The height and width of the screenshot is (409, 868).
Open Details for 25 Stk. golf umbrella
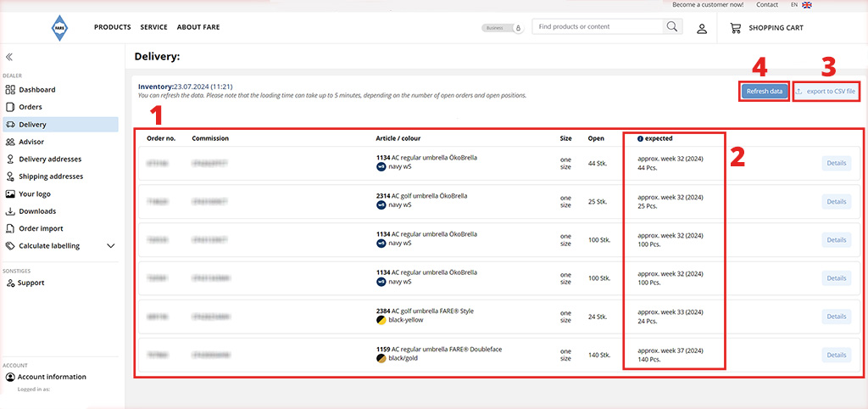point(836,202)
